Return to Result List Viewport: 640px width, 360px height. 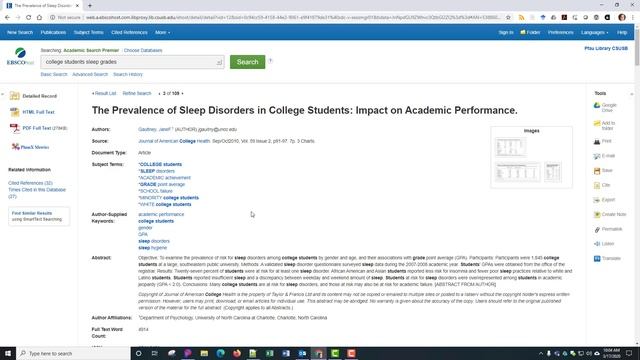tap(104, 93)
